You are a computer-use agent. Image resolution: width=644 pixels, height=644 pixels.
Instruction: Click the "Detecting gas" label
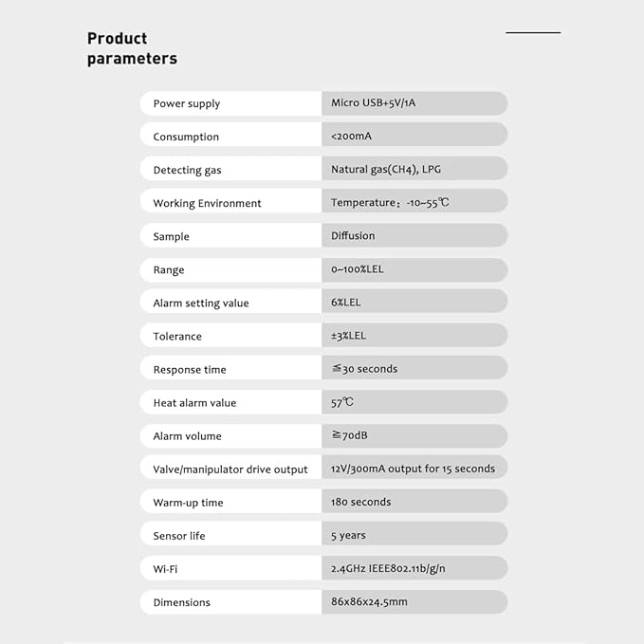click(x=187, y=170)
